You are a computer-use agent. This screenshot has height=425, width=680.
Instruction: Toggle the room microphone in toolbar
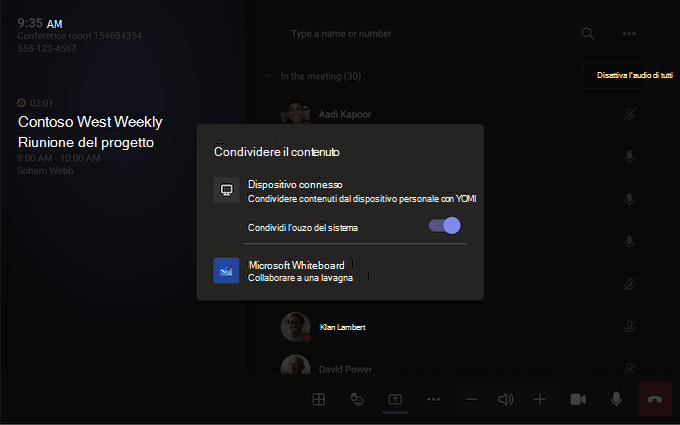point(616,399)
